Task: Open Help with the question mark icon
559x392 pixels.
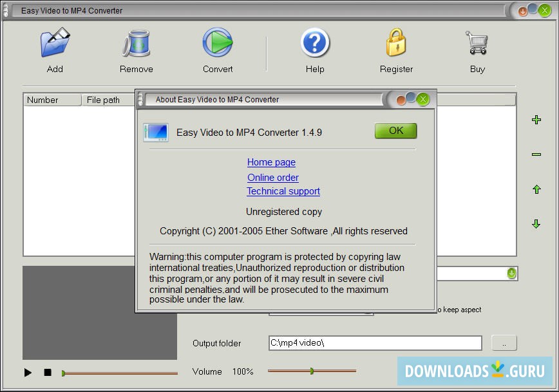Action: (315, 42)
